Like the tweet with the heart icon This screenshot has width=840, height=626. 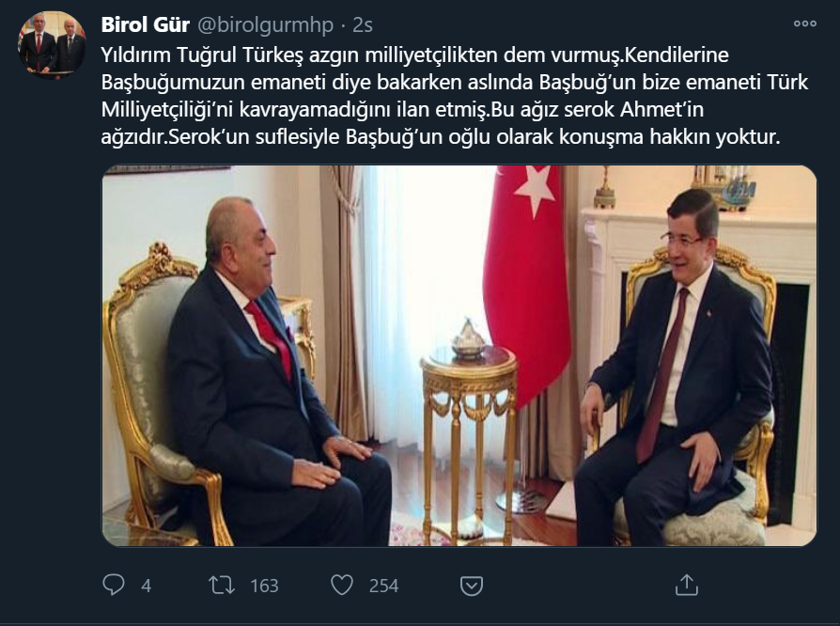pyautogui.click(x=342, y=585)
